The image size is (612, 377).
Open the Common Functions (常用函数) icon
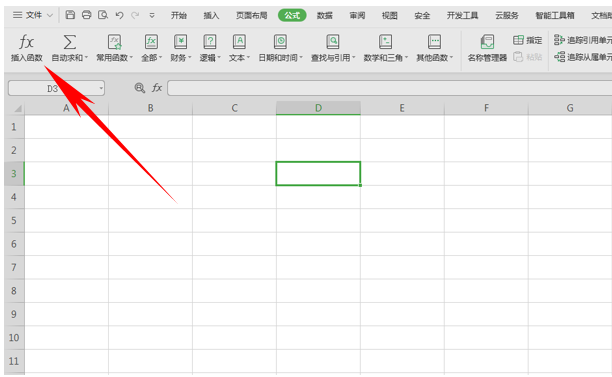tap(114, 41)
